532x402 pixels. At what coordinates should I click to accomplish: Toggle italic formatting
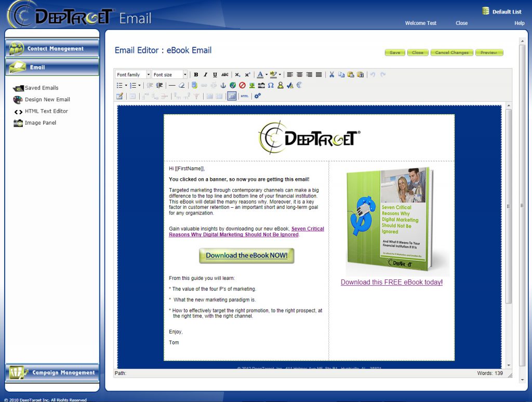coord(205,75)
